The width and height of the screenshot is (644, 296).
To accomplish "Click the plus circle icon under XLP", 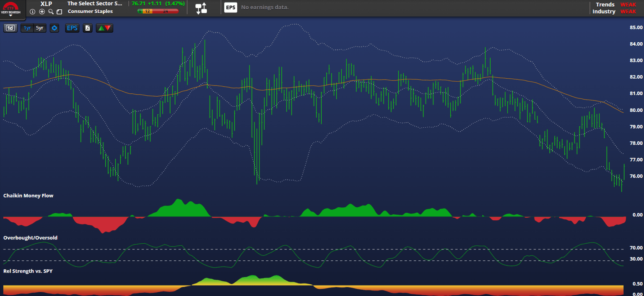I will click(x=42, y=12).
